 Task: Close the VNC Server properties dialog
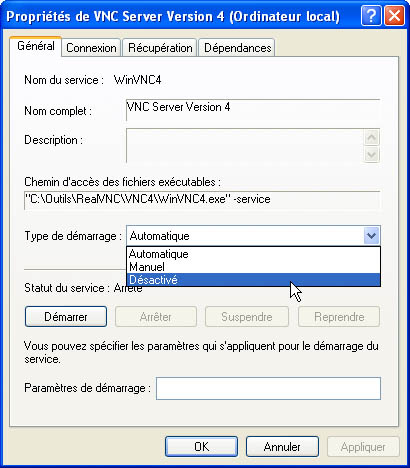point(394,16)
